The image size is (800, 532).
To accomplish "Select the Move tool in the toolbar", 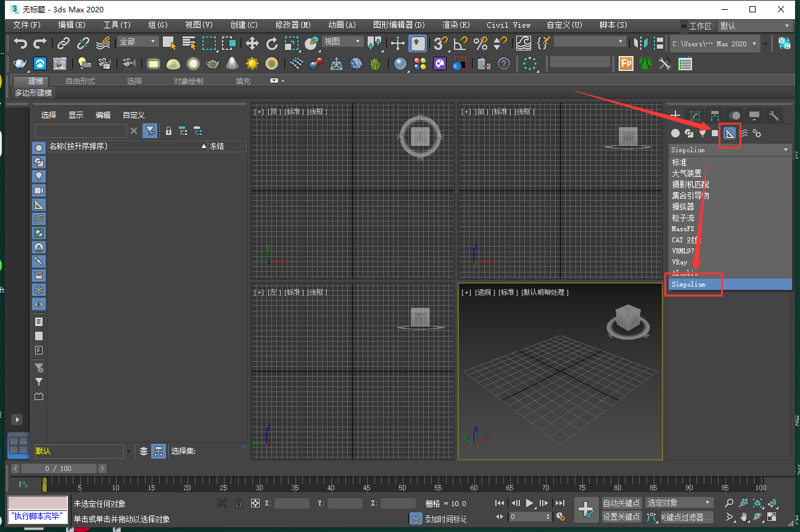I will point(252,43).
